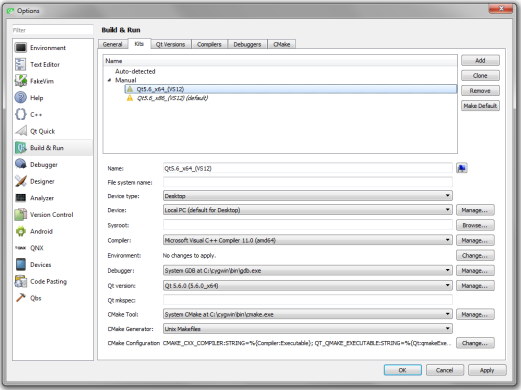Click Manage button next to CMake Tool
Screen dimensions: 521x390
pos(475,314)
